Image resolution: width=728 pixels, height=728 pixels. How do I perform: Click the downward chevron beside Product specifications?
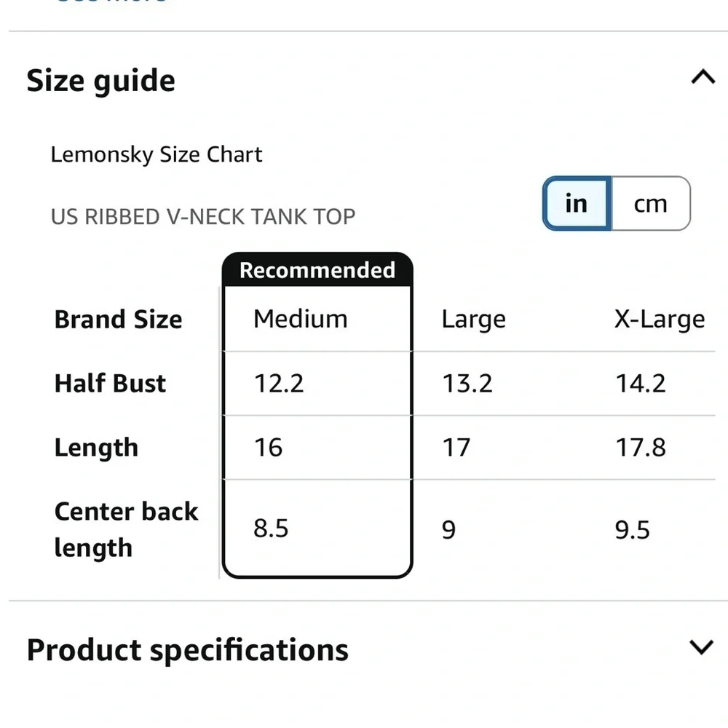tap(703, 646)
